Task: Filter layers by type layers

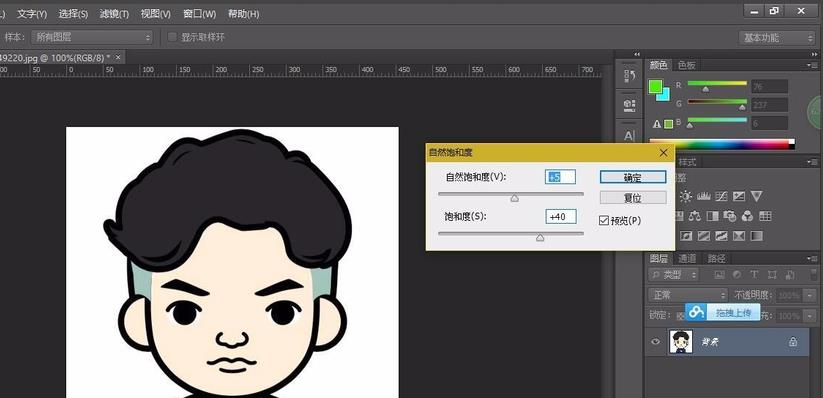Action: [754, 275]
